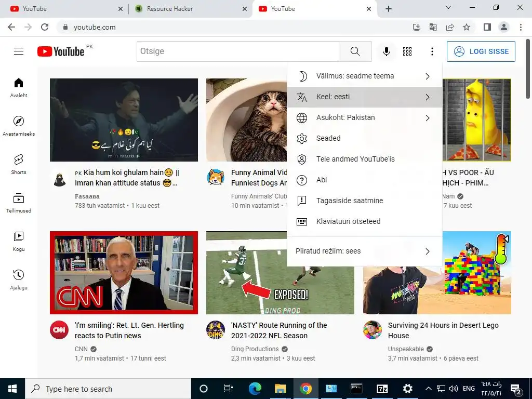
Task: Click the translate page icon
Action: (433, 27)
